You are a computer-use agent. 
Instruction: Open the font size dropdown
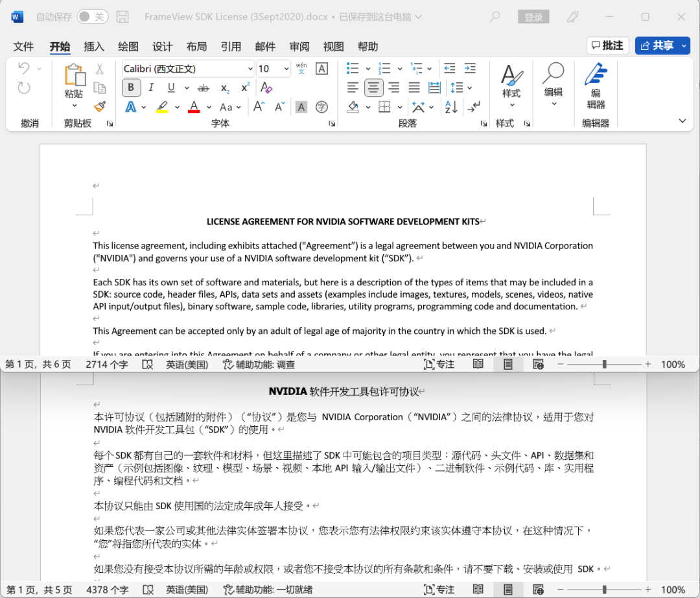tap(286, 69)
